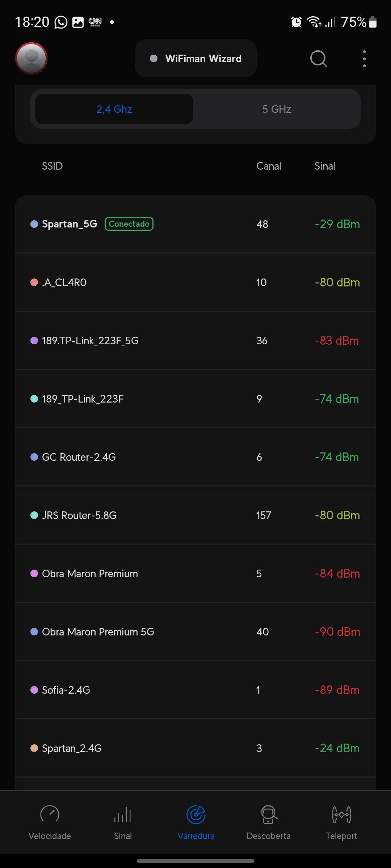Open the search magnifier icon
This screenshot has width=391, height=868.
click(x=319, y=59)
